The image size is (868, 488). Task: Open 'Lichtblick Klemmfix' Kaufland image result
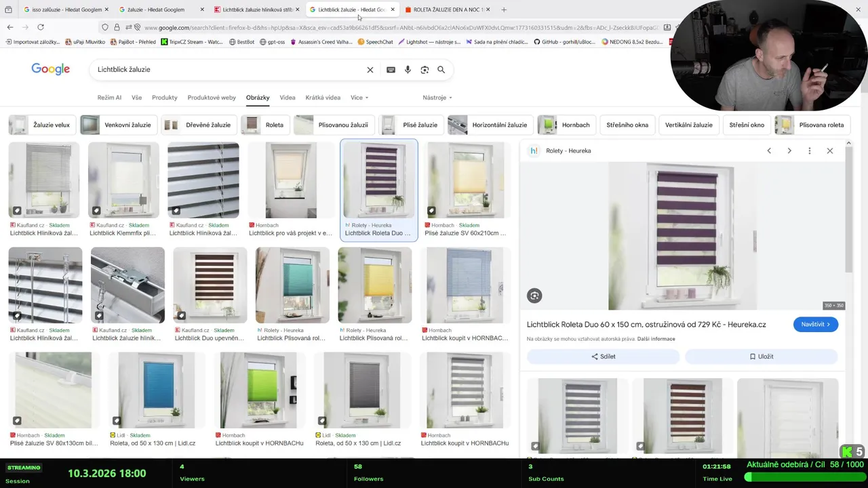[x=123, y=180]
